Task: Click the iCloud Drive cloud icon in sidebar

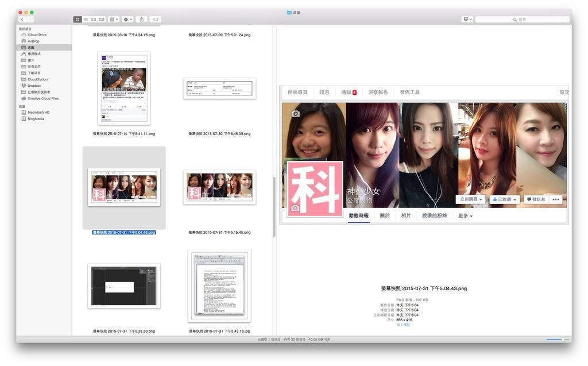Action: point(24,34)
